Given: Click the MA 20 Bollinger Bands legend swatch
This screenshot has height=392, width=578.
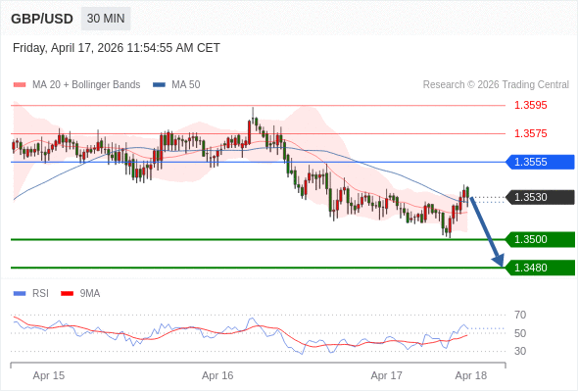Looking at the screenshot, I should pyautogui.click(x=20, y=85).
